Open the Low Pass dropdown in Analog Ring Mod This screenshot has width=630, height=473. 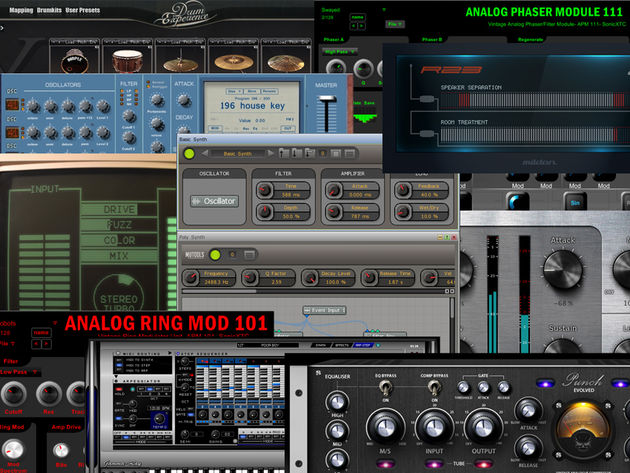(x=18, y=372)
